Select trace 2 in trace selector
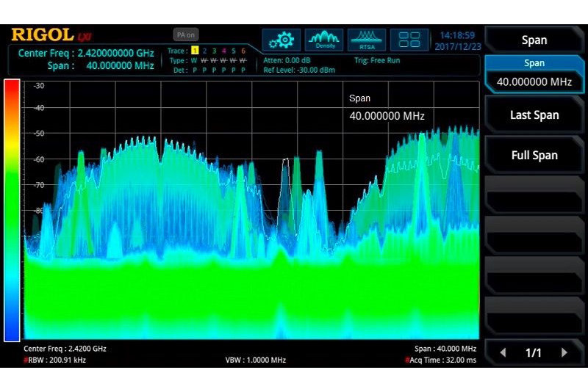The width and height of the screenshot is (588, 392). pyautogui.click(x=204, y=51)
